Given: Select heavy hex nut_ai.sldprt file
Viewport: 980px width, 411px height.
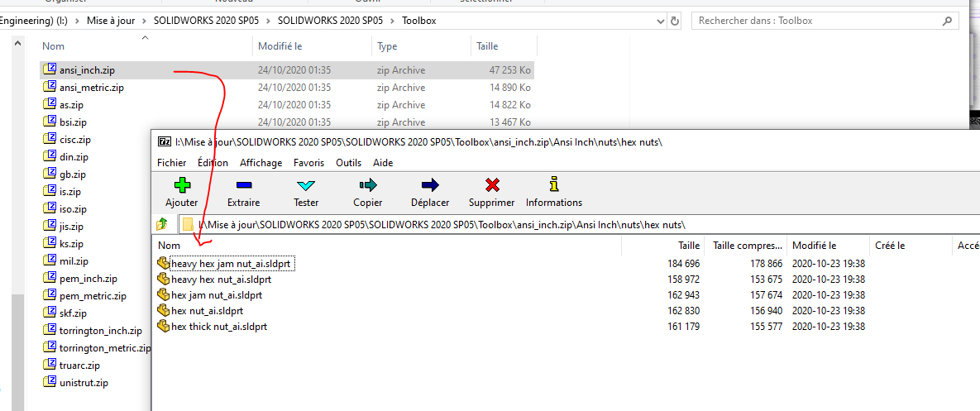Looking at the screenshot, I should [x=220, y=280].
